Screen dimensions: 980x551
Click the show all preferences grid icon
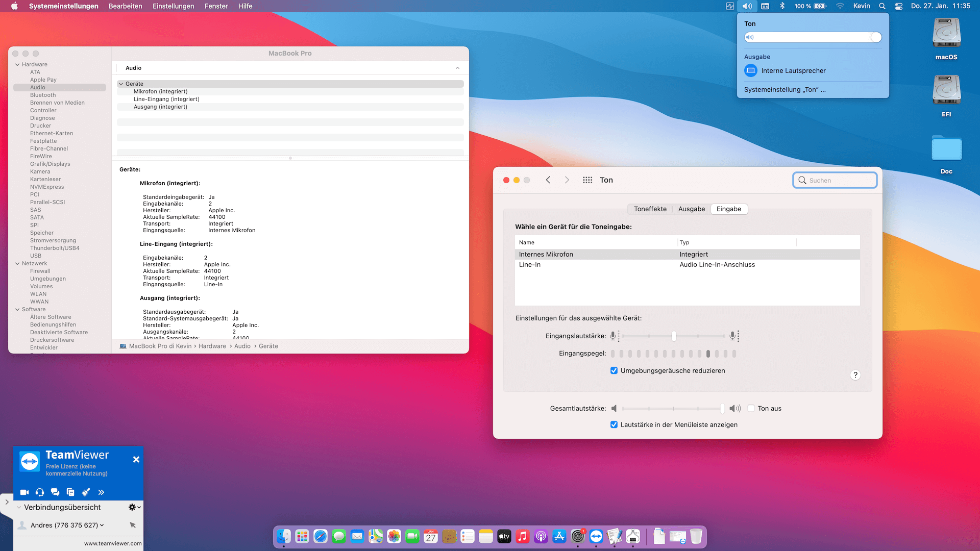click(x=587, y=180)
